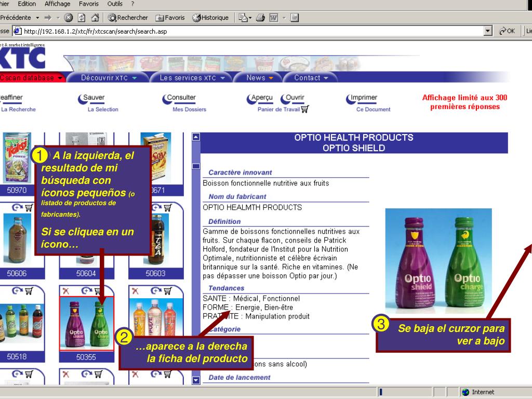This screenshot has width=532, height=399.
Task: Click the Reaffiner La Recherche link
Action: click(x=18, y=103)
